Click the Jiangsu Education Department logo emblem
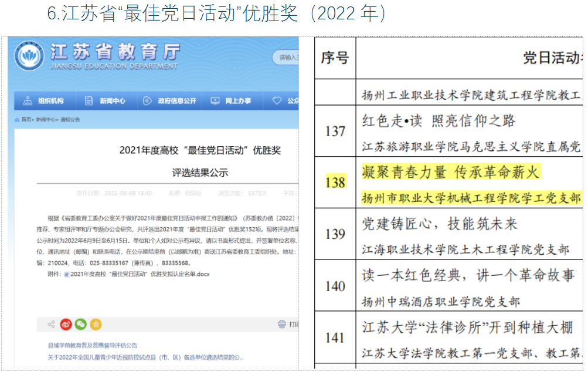The image size is (588, 378). click(30, 58)
